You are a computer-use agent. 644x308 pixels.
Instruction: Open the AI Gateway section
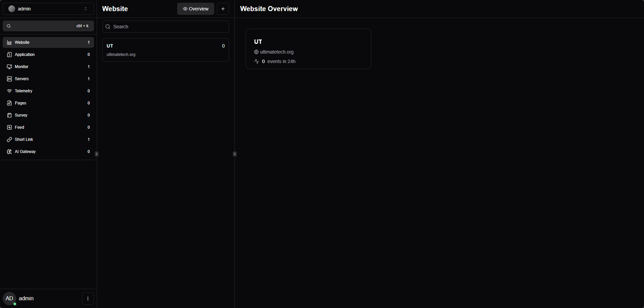coord(48,152)
